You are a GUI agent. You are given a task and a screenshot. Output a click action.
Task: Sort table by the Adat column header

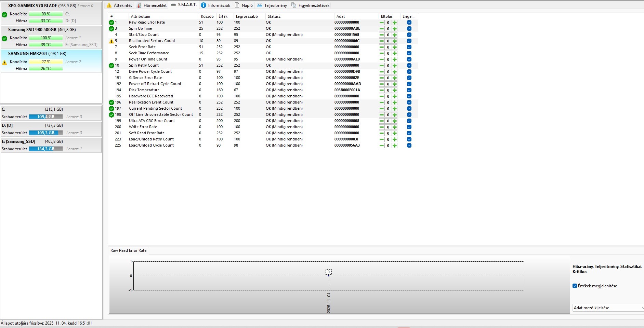coord(356,16)
